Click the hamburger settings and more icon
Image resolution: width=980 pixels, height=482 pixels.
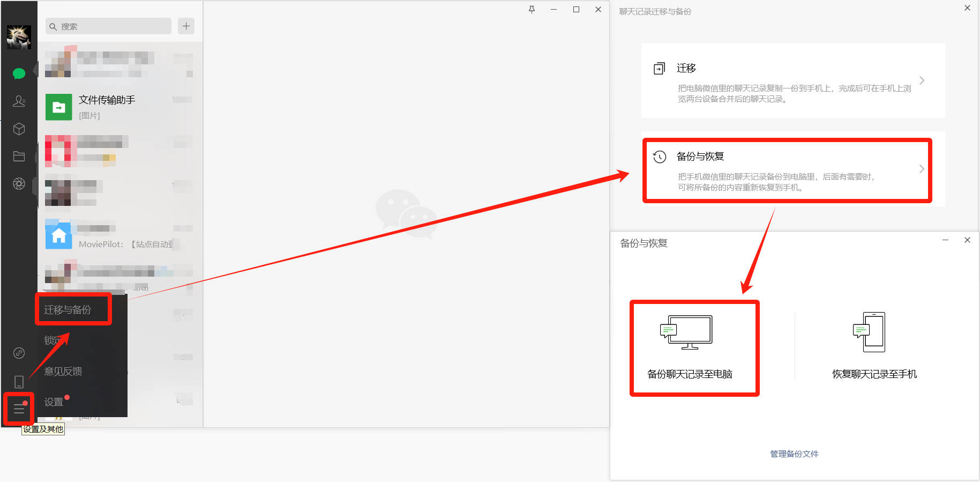(x=19, y=409)
